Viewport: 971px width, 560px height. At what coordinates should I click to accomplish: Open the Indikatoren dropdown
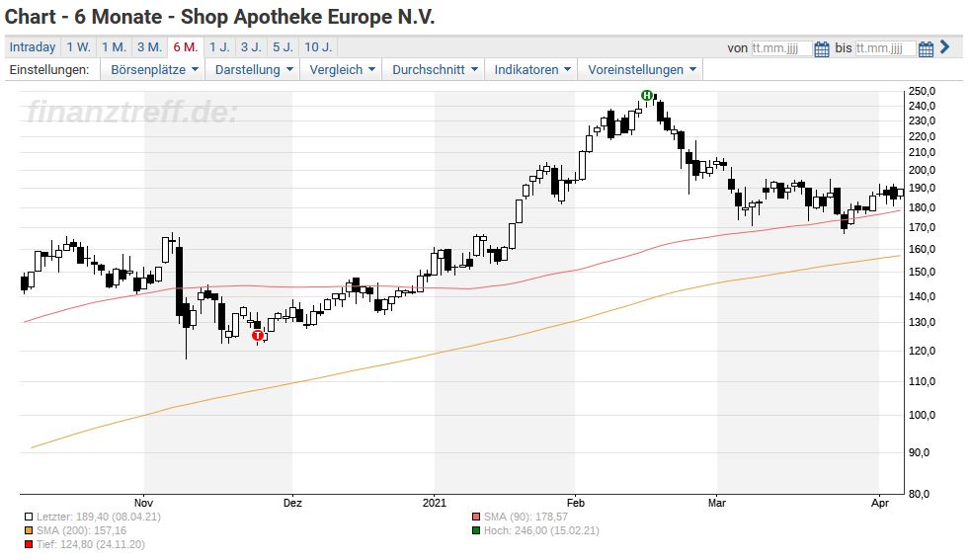point(532,69)
